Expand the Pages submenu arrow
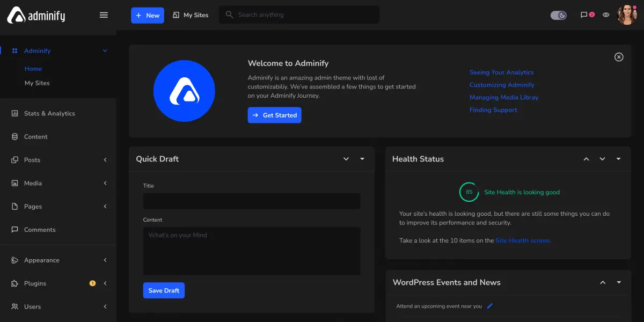Screen dimensions: 644x322 pos(105,207)
